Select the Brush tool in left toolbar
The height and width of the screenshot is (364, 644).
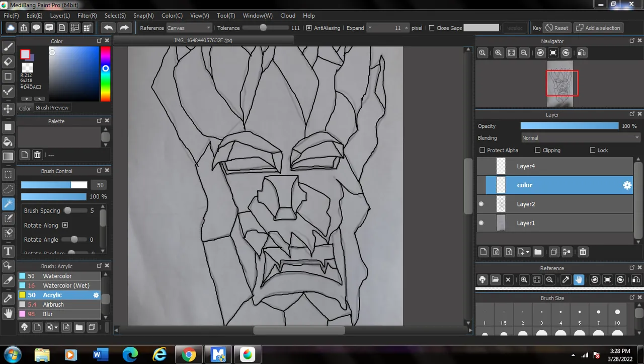point(8,47)
